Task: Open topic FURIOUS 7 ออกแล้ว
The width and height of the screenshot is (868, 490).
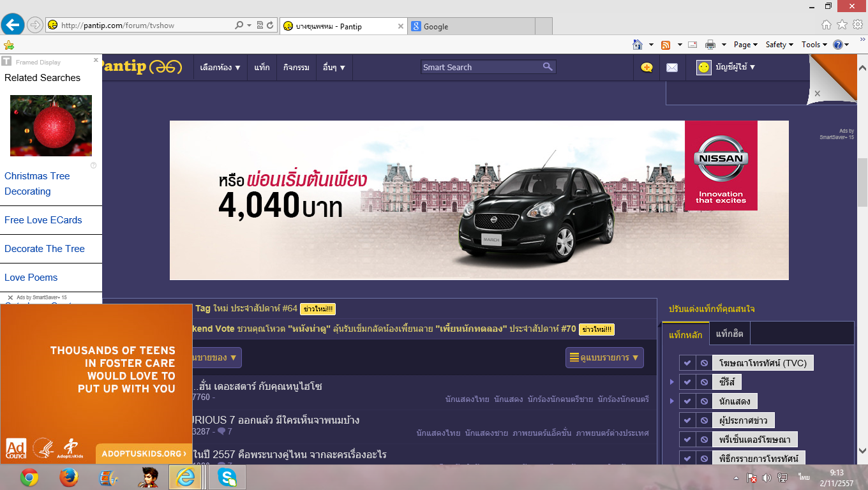Action: [274, 420]
